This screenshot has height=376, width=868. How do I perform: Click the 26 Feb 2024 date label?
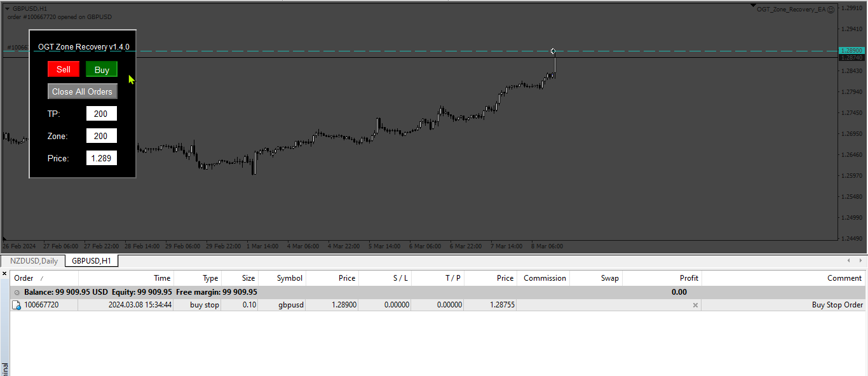(x=19, y=246)
